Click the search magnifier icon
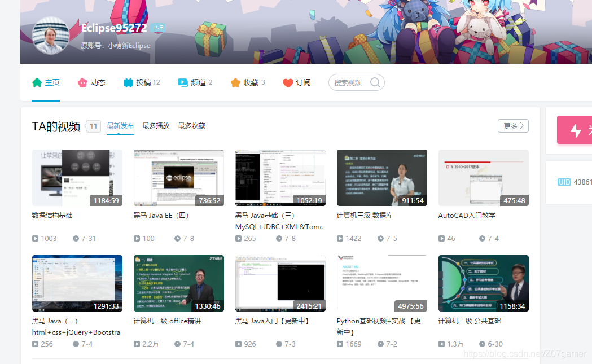This screenshot has width=592, height=364. pos(375,82)
